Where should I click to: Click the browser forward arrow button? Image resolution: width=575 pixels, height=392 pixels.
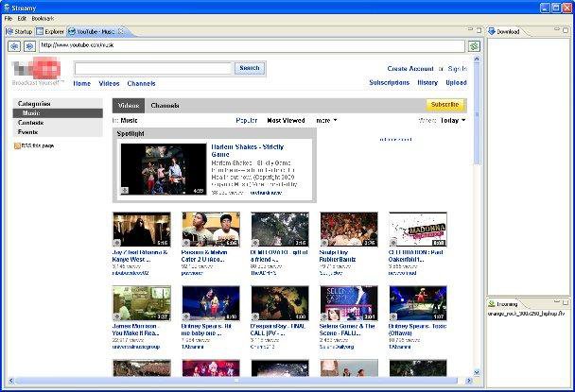click(29, 45)
